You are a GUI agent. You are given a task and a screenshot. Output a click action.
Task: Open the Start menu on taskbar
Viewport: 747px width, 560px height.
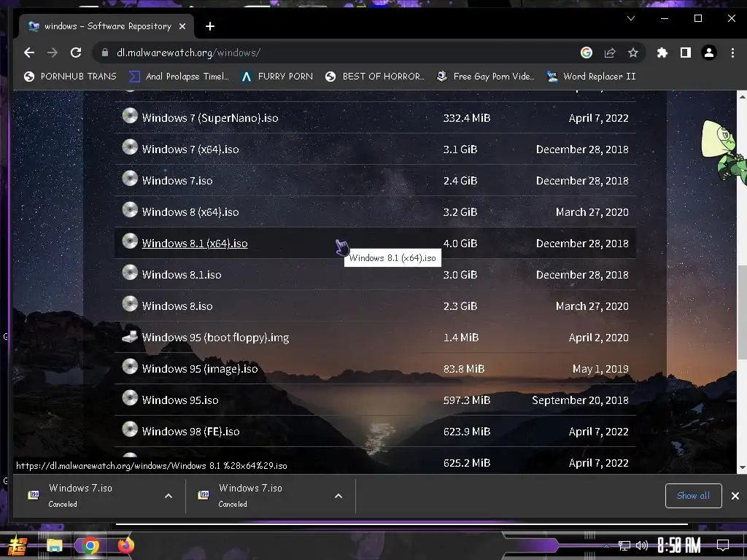18,545
